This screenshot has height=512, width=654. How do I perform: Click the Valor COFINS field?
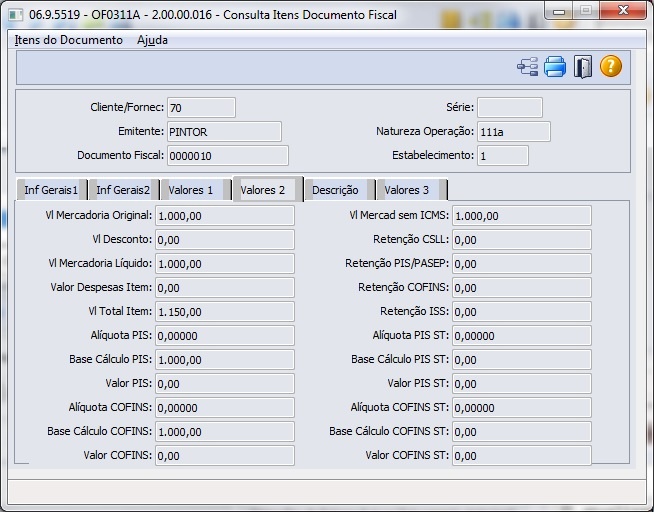(225, 455)
